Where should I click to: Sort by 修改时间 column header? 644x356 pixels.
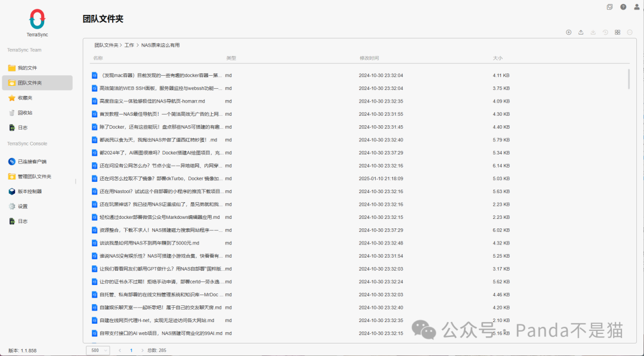[x=369, y=58]
